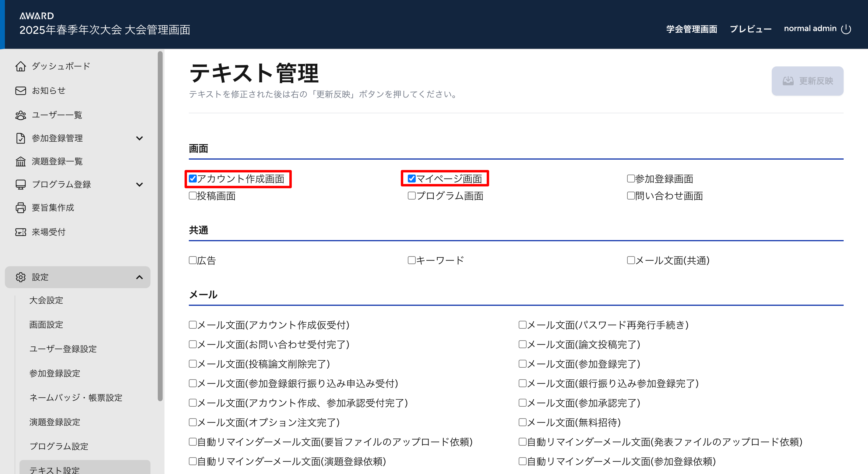This screenshot has height=474, width=868.
Task: Click the printer icon for 要旨集作成
Action: [x=20, y=208]
